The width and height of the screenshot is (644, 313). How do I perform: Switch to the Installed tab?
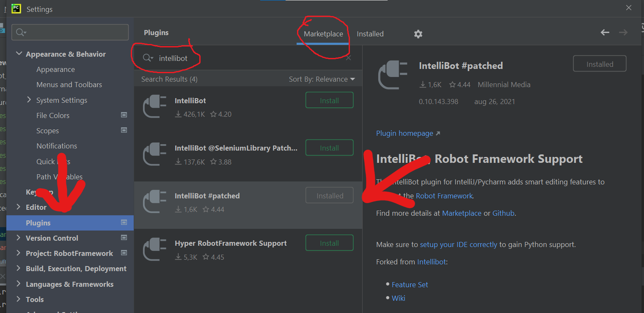tap(370, 34)
